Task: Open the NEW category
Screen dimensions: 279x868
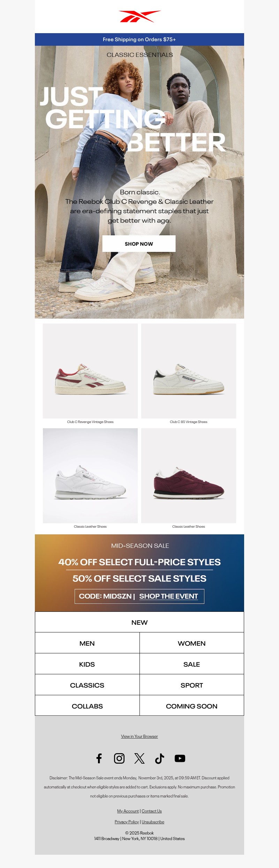Action: [139, 622]
